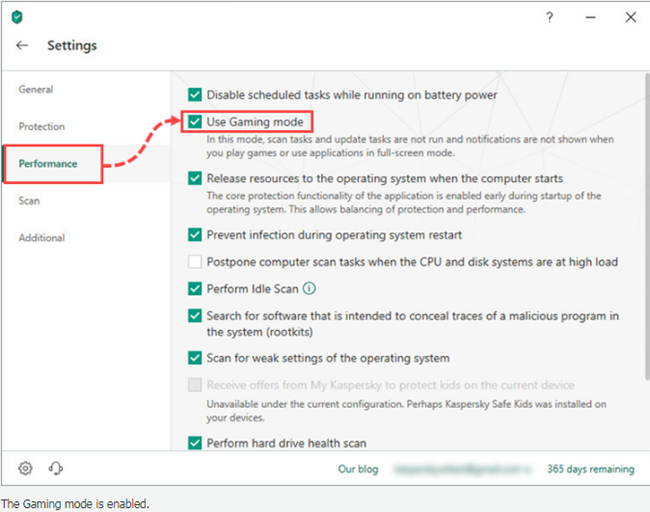This screenshot has height=512, width=650.
Task: Click 'Release resources to the operating system' label
Action: click(x=385, y=179)
